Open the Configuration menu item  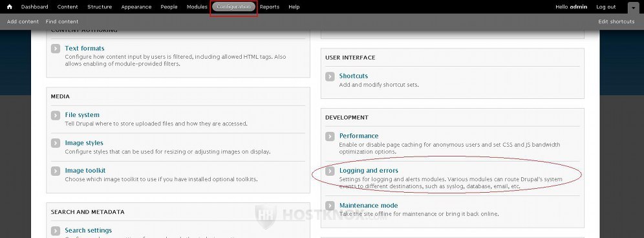point(233,6)
